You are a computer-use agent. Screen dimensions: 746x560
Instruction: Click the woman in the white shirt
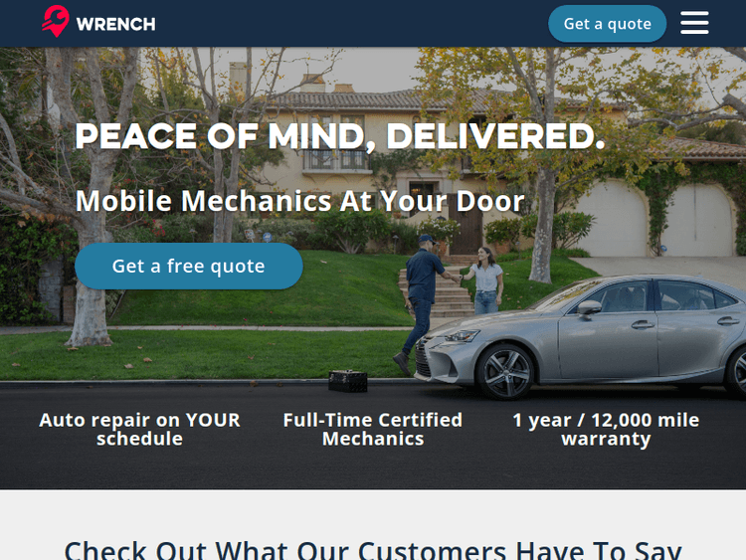tap(486, 280)
